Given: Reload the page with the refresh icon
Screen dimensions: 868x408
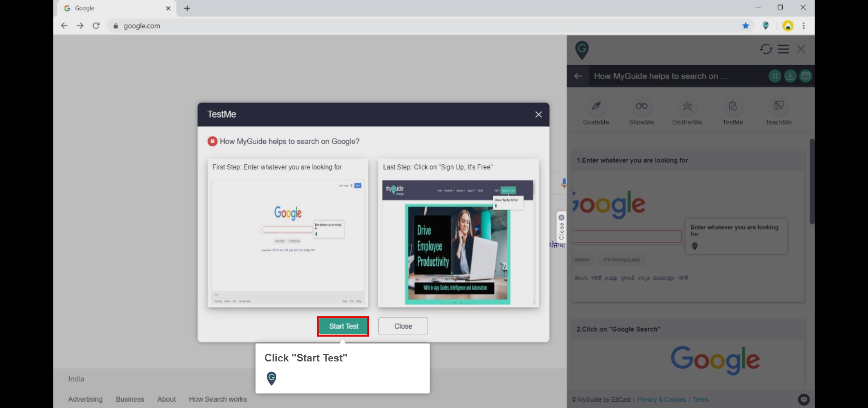Looking at the screenshot, I should 96,26.
